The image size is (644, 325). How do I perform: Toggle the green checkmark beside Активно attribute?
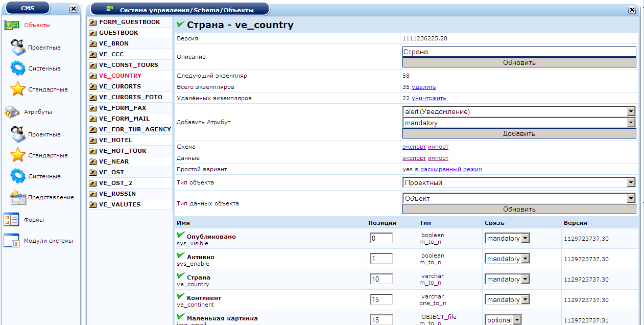180,256
